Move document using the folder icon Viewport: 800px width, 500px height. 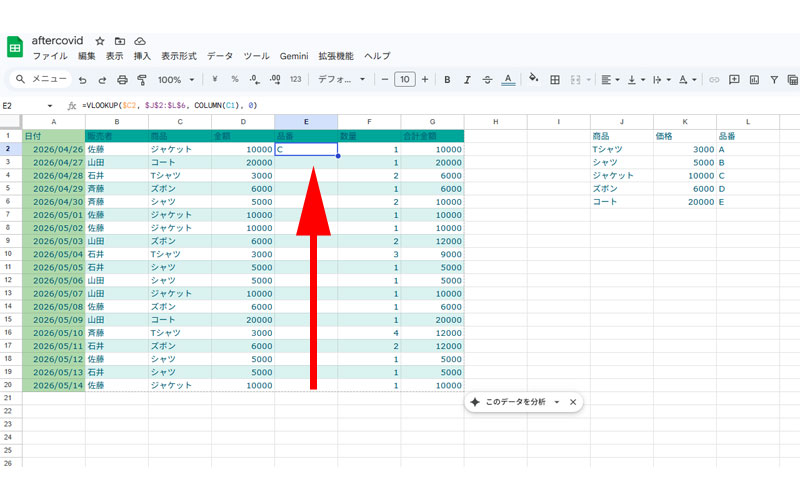(x=120, y=41)
